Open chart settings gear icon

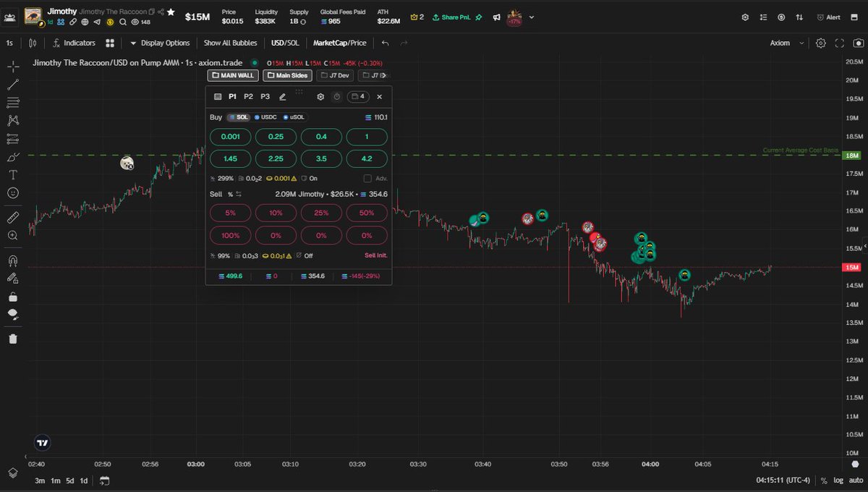click(x=820, y=43)
